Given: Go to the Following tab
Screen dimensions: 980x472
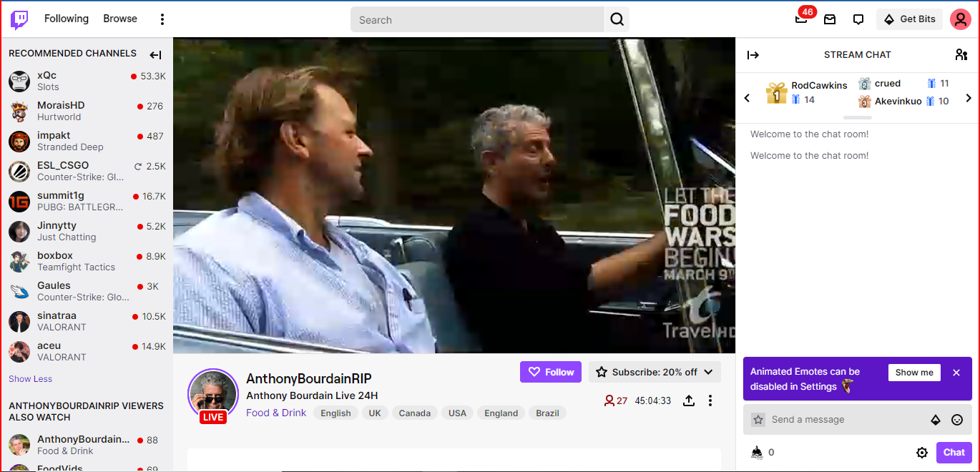Looking at the screenshot, I should (67, 19).
